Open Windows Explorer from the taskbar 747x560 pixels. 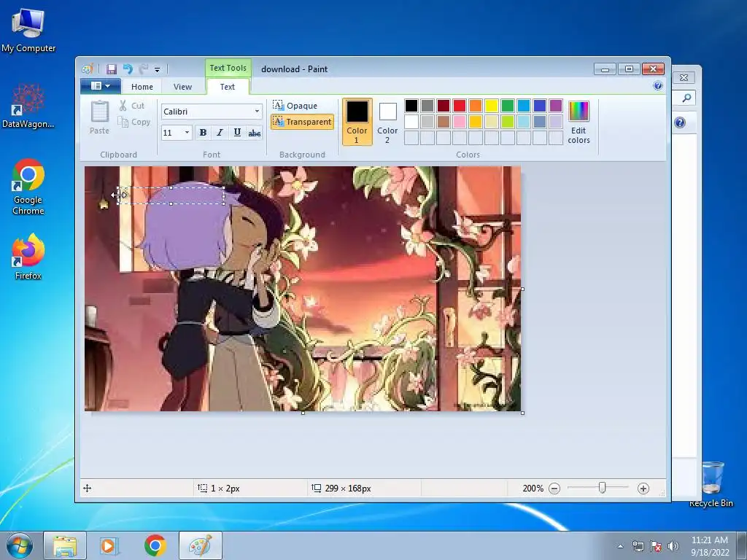(x=65, y=545)
